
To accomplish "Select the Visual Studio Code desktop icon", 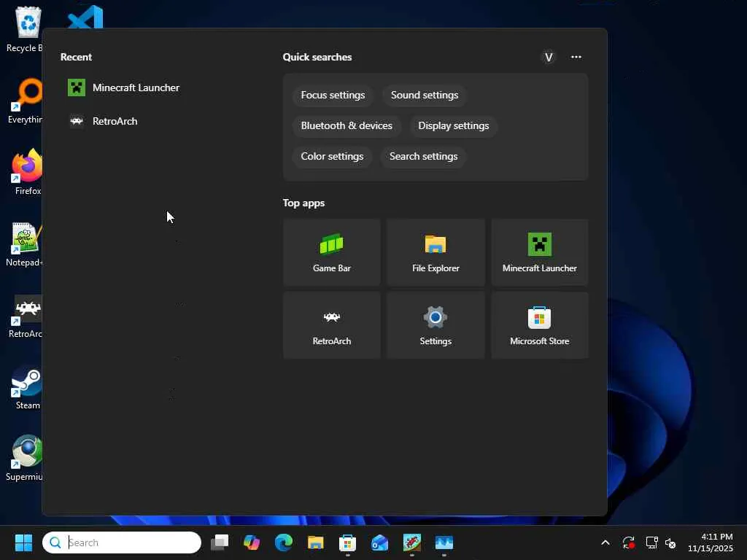I will (x=86, y=17).
